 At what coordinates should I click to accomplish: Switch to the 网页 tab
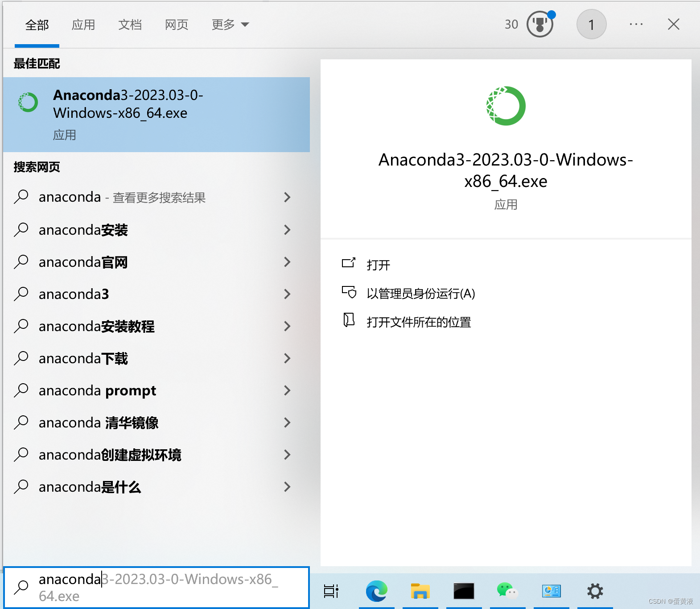177,25
